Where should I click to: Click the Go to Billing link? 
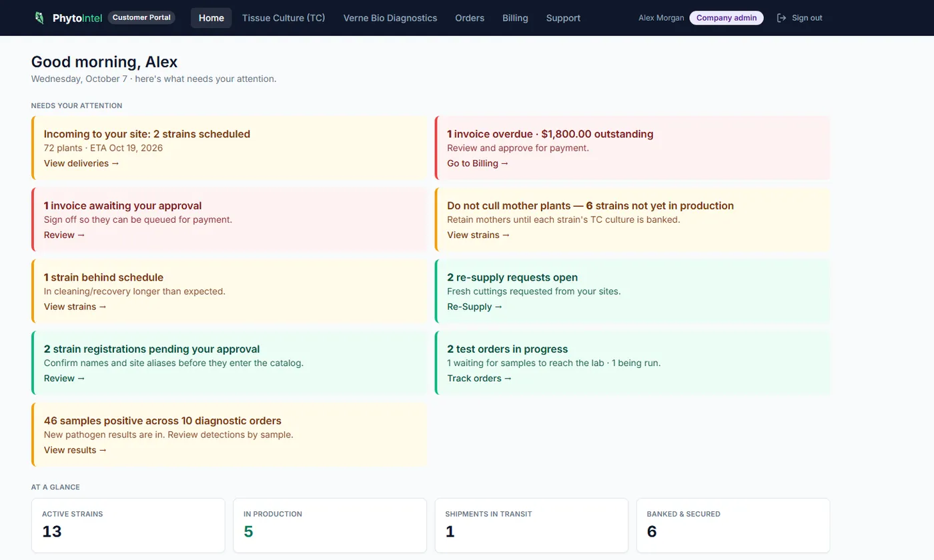coord(478,163)
